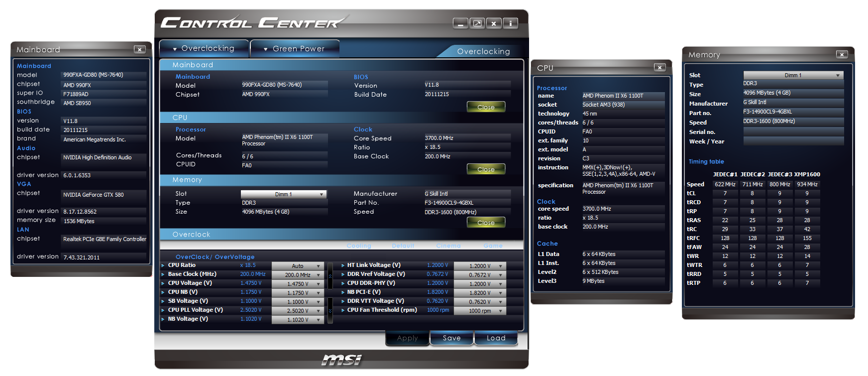This screenshot has height=376, width=868.
Task: Switch to the Overclocking tab
Action: tap(204, 48)
